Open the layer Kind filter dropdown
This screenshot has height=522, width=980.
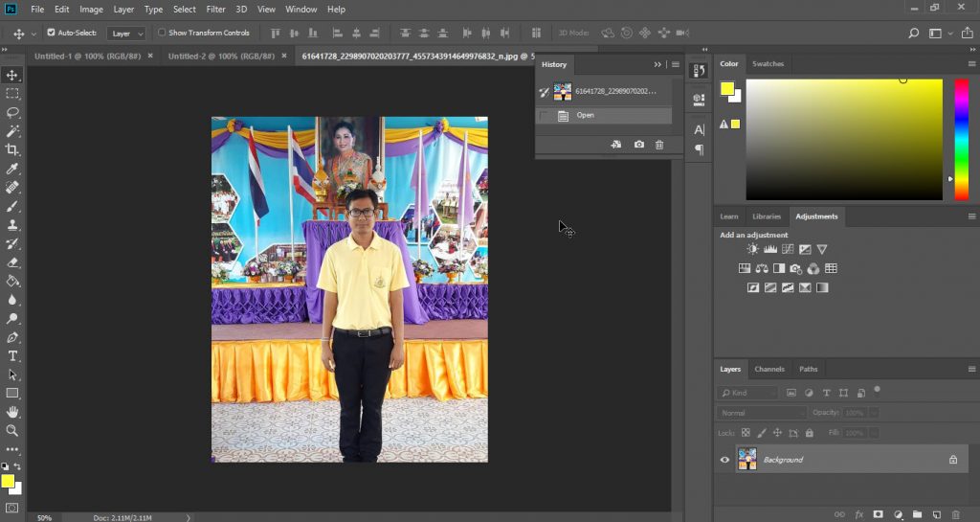pos(748,393)
